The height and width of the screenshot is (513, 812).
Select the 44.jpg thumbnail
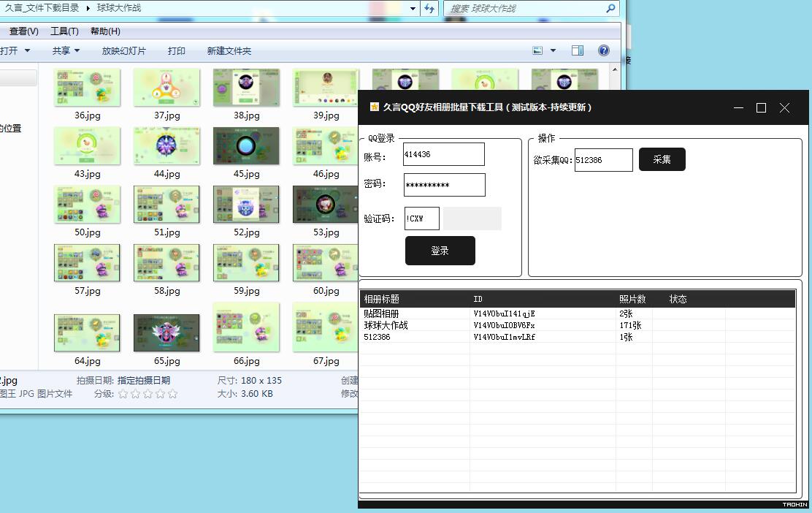(166, 146)
